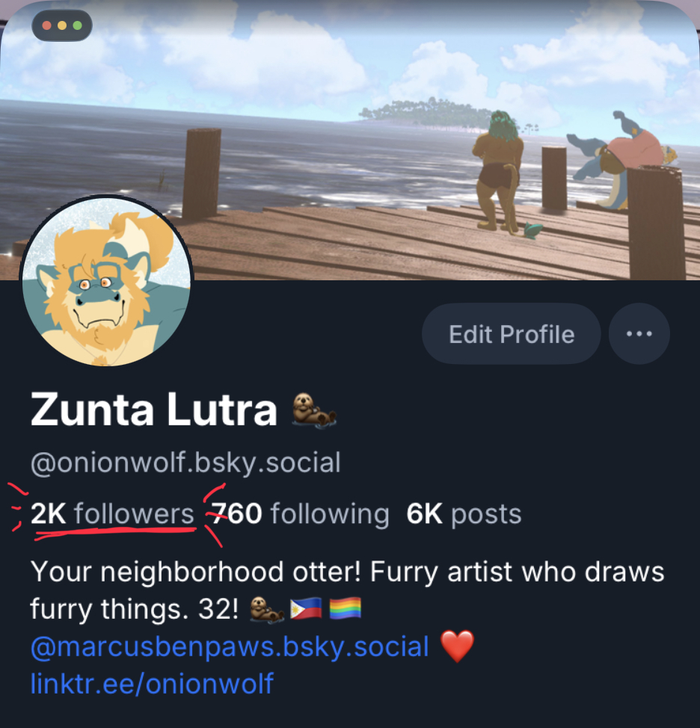
Task: Click the red close window dot
Action: (x=47, y=25)
